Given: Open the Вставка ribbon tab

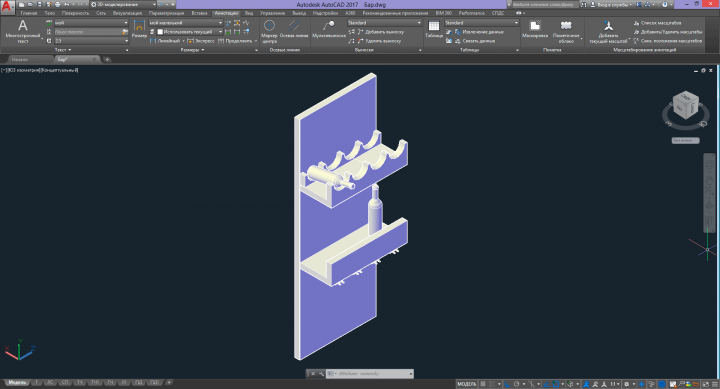Looking at the screenshot, I should click(199, 13).
